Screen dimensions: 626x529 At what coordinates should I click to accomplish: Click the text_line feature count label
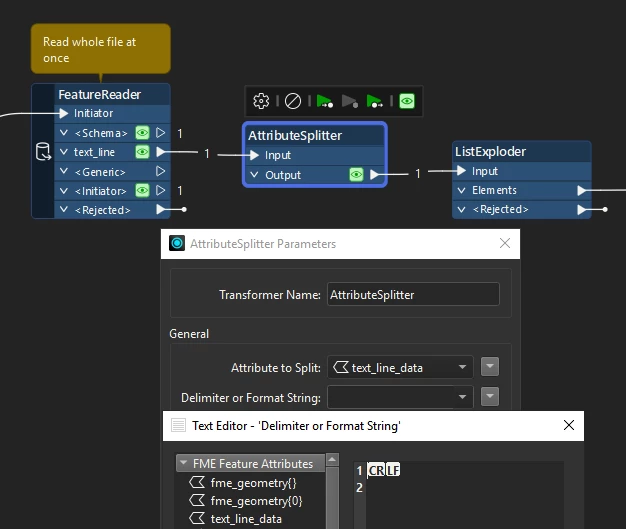pos(207,153)
